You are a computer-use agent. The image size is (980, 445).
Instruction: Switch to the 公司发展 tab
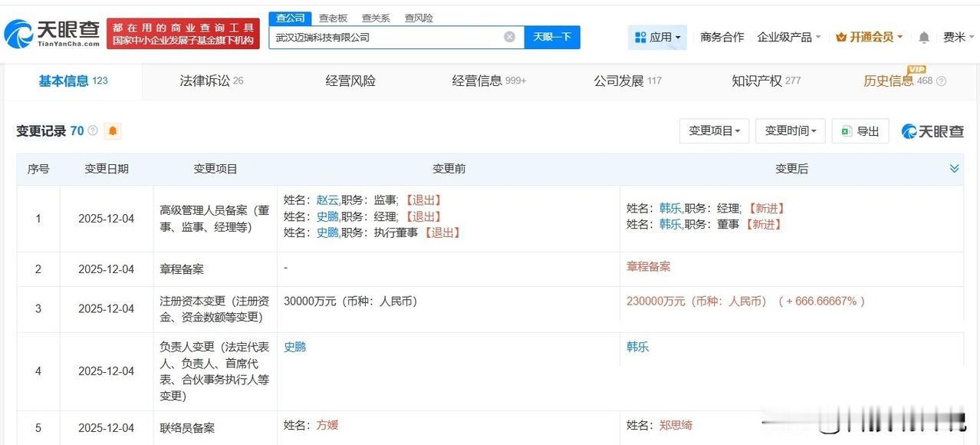627,81
